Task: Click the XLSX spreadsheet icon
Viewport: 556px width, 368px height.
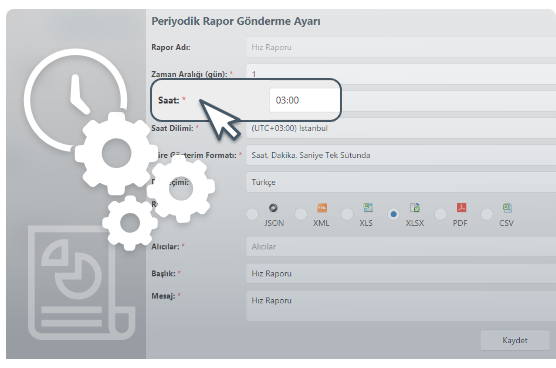Action: (x=415, y=207)
